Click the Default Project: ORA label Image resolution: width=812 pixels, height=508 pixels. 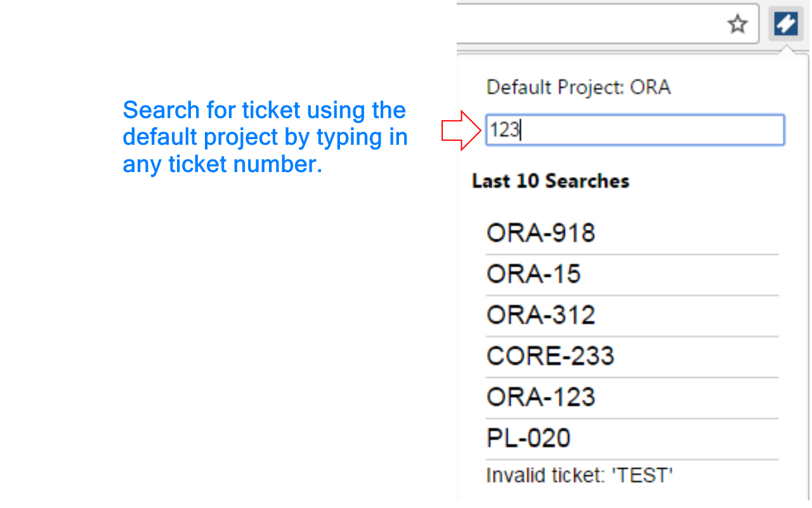tap(578, 87)
